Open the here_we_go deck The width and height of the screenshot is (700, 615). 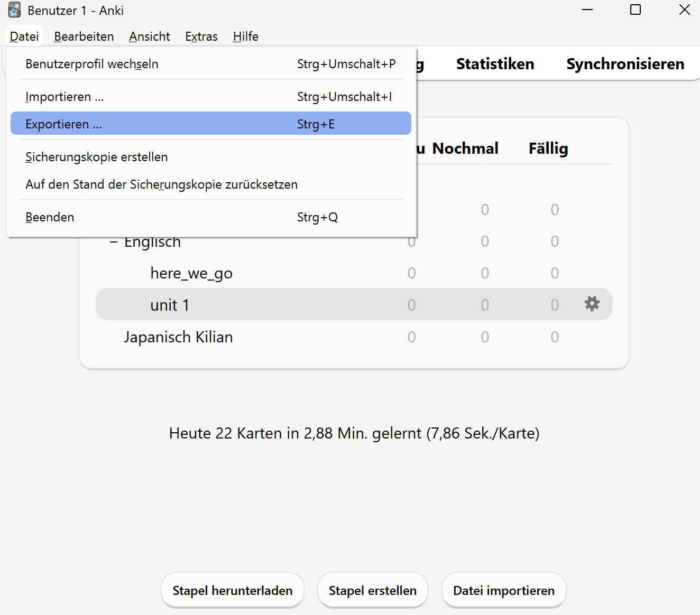point(191,273)
